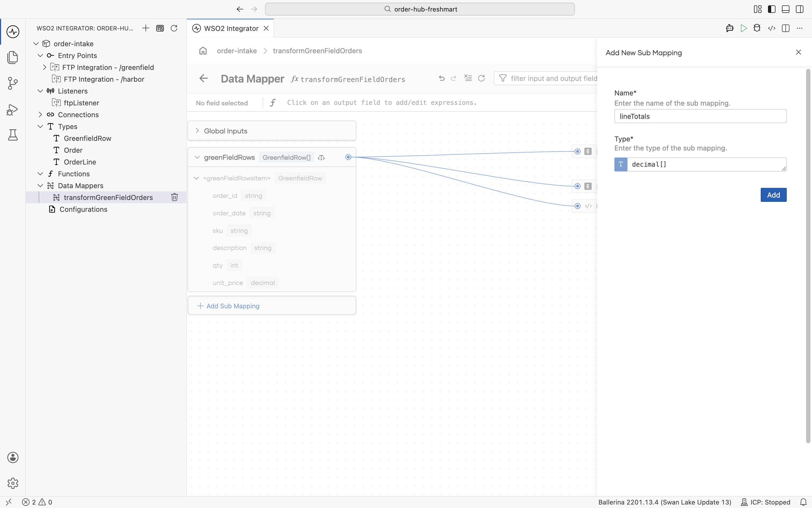
Task: Open ftpListener under Listeners
Action: (x=81, y=103)
